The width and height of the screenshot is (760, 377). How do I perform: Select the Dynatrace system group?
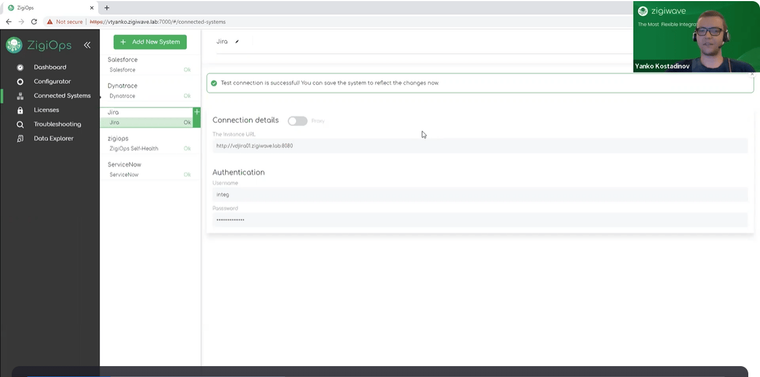pos(122,86)
